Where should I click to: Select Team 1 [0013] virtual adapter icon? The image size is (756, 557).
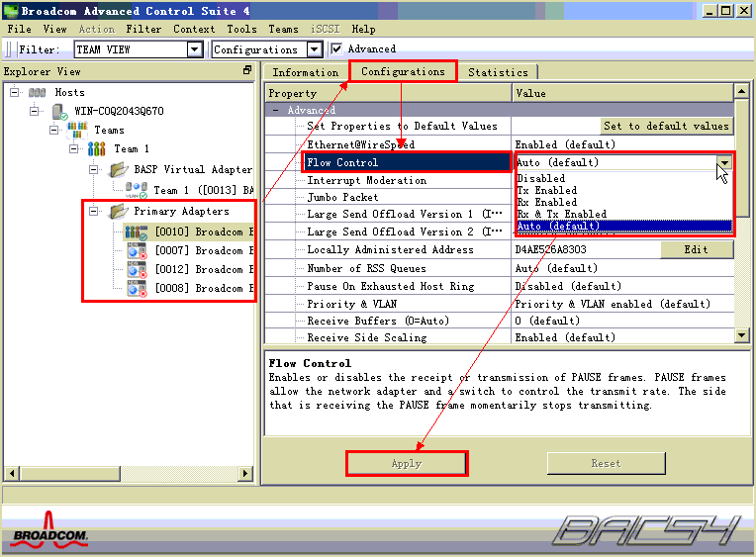pyautogui.click(x=137, y=190)
